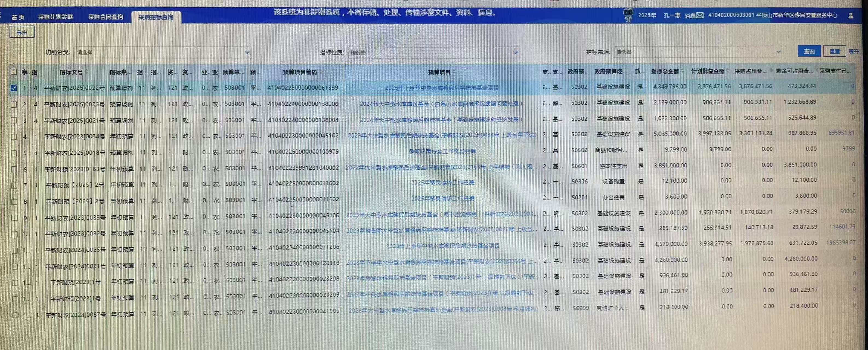
Task: Uncheck the checked first row checkbox
Action: pos(14,88)
